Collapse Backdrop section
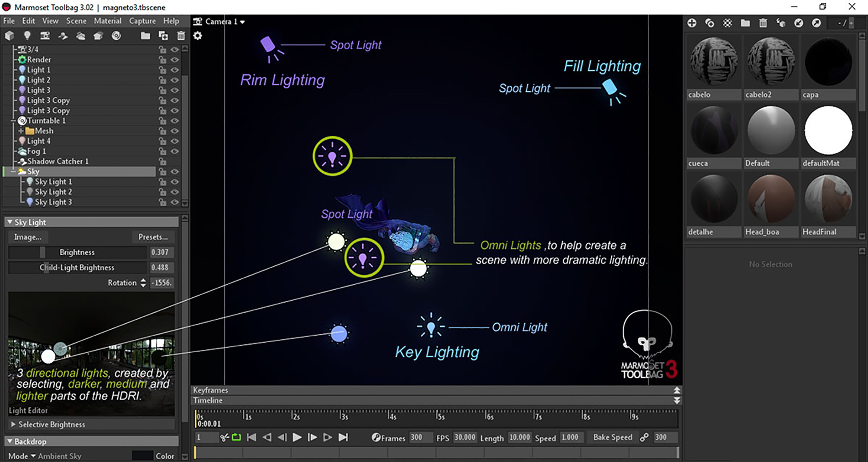Viewport: 868px width, 462px height. [x=10, y=441]
